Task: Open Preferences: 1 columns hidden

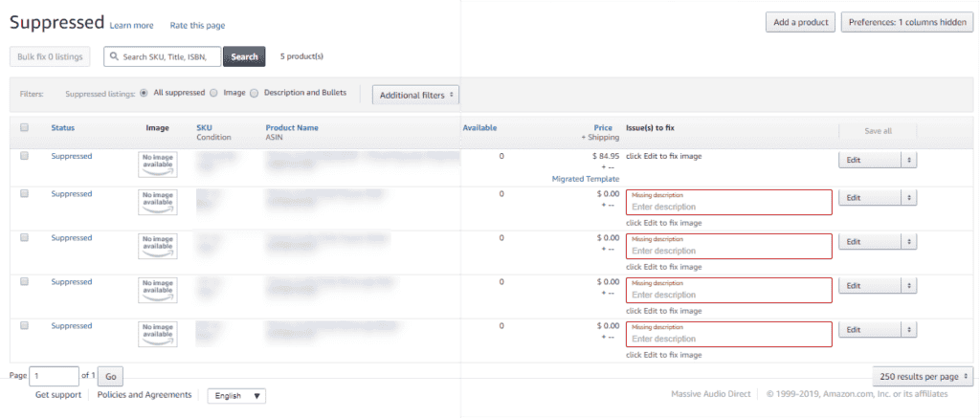Action: coord(905,22)
